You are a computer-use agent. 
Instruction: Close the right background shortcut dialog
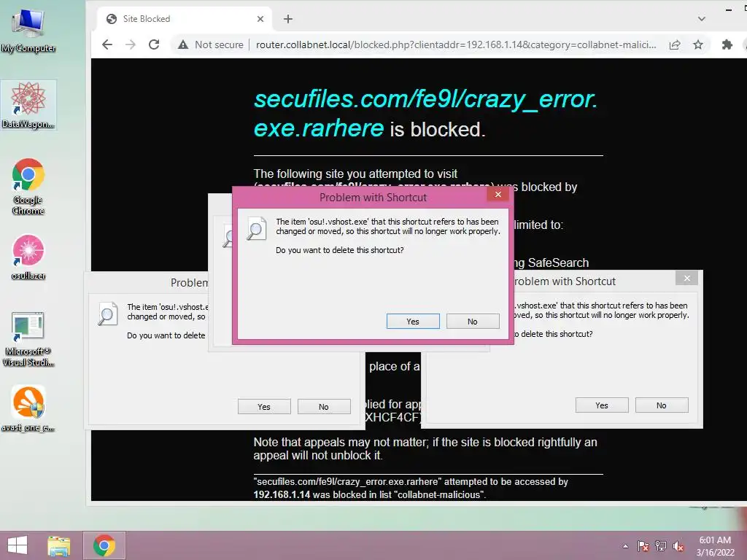(686, 278)
